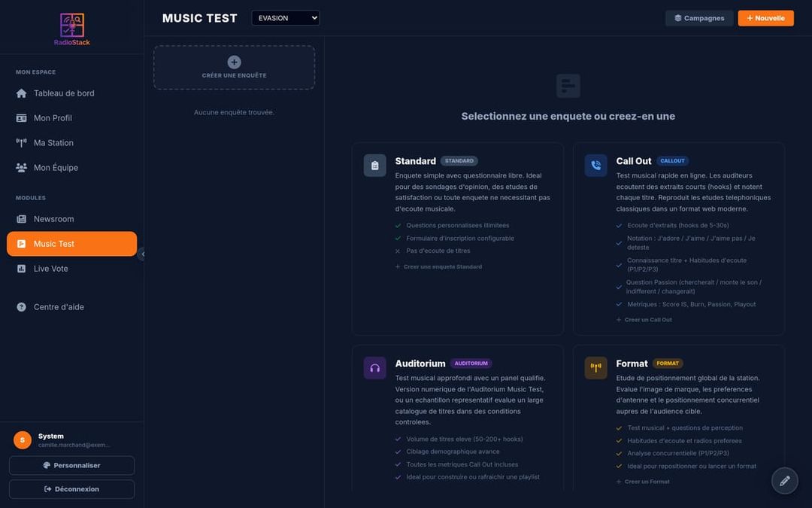Click 'Test musical + questions de perception'
This screenshot has height=508, width=812.
(x=685, y=427)
